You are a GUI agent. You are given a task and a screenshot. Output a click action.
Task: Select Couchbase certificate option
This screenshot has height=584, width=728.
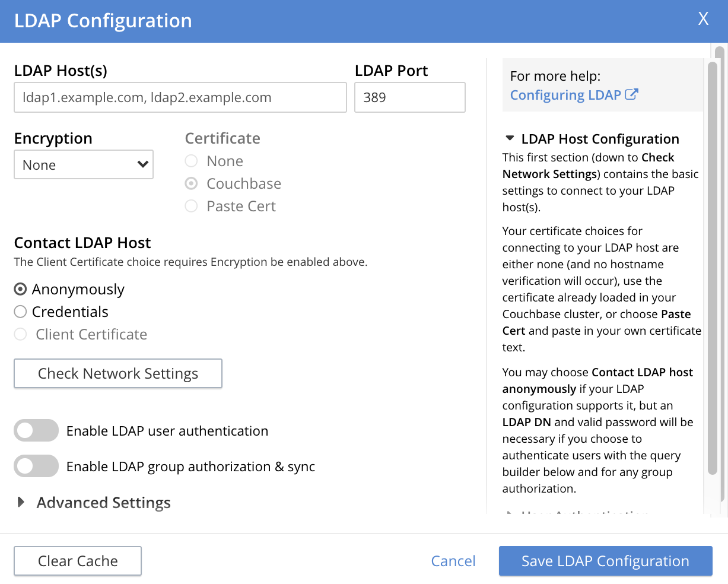(191, 183)
